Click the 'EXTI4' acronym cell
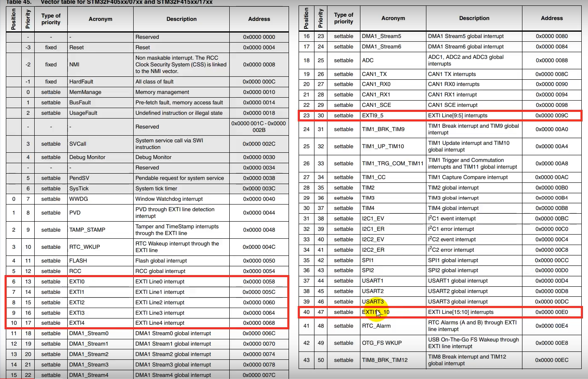Screen dimensions: 588x379 [100, 323]
